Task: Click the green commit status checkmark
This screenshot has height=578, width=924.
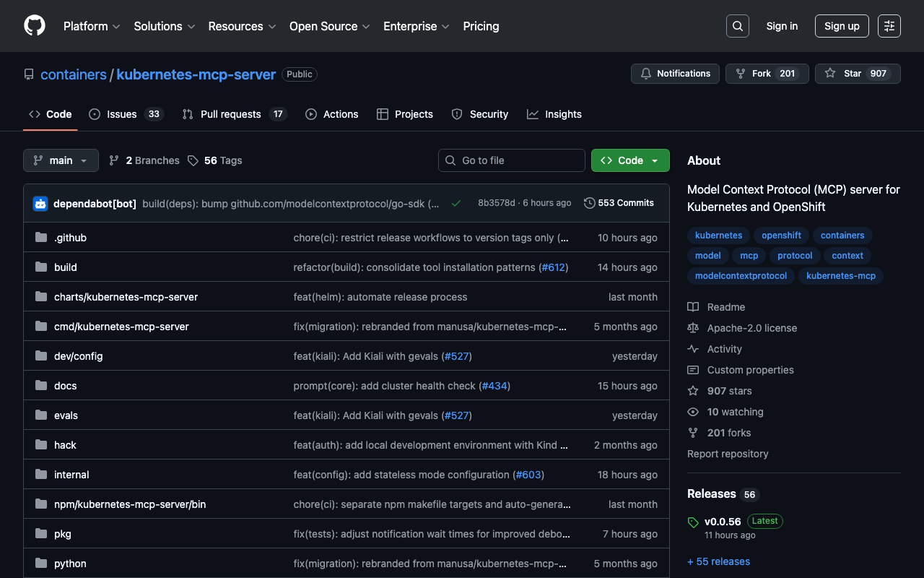Action: tap(456, 204)
